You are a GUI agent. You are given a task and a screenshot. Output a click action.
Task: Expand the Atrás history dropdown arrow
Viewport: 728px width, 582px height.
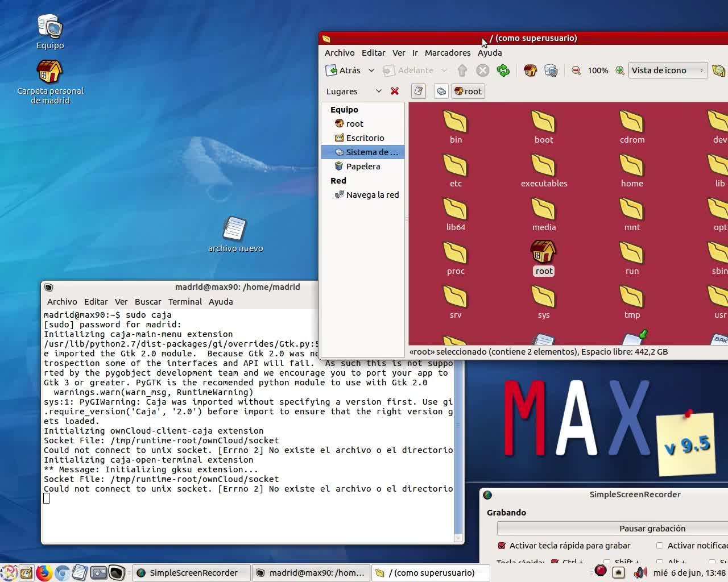tap(371, 70)
